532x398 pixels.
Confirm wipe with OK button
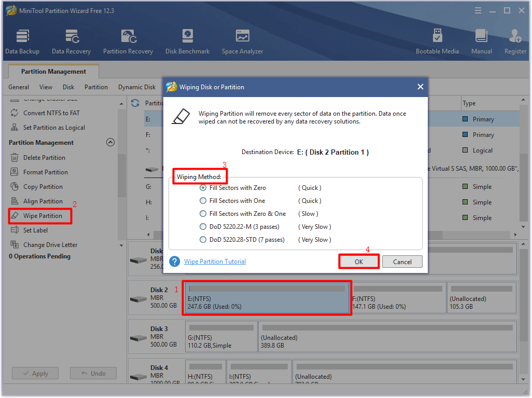pos(359,262)
